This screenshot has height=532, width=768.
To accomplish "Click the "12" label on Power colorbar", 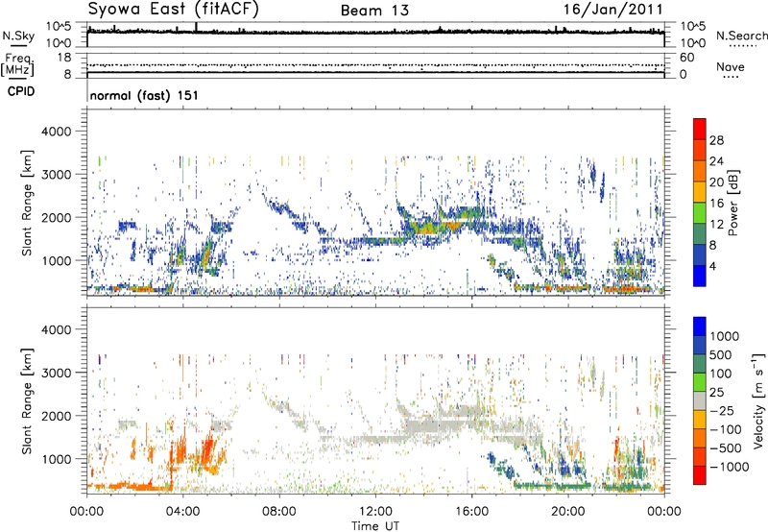I will (716, 225).
